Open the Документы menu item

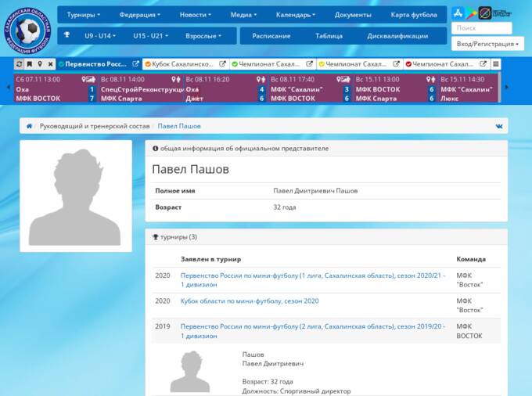pos(353,15)
